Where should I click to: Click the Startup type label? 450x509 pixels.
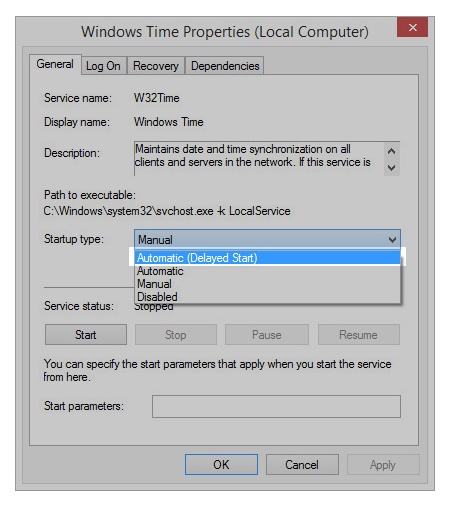pyautogui.click(x=74, y=239)
